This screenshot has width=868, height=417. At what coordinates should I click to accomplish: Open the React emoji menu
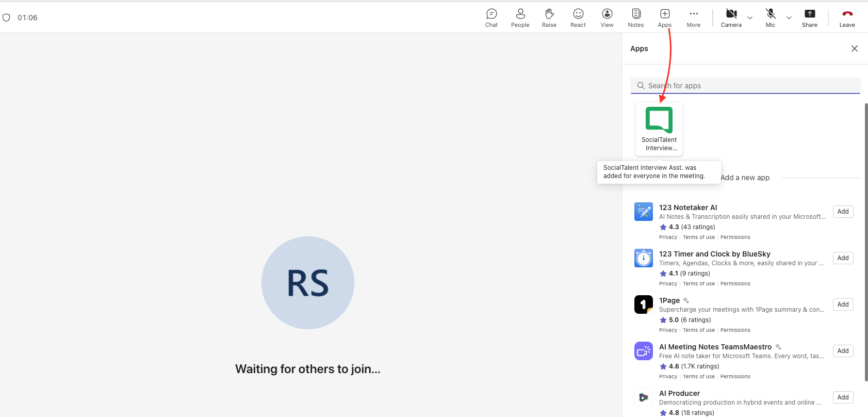click(x=578, y=18)
